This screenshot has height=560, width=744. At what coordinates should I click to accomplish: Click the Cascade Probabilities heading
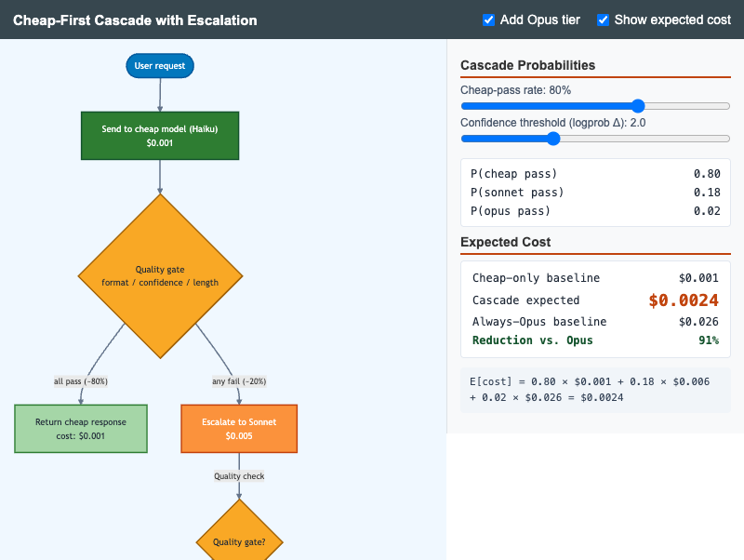pos(527,65)
